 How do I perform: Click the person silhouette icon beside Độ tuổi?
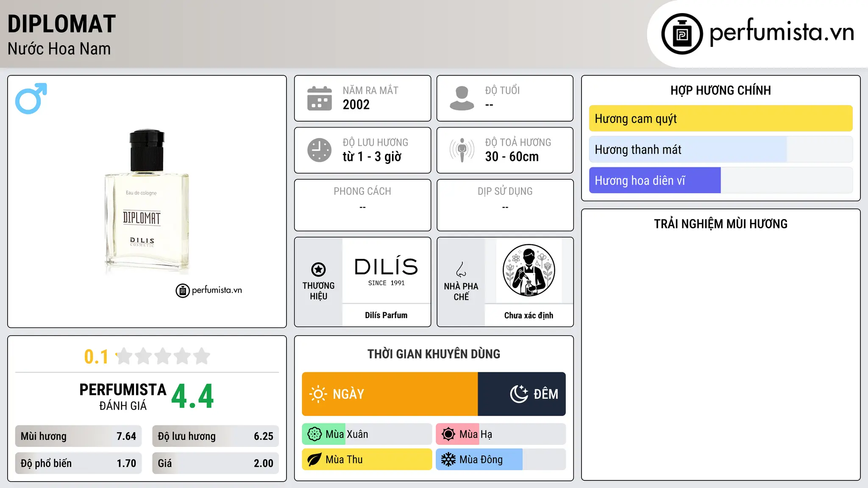click(x=462, y=98)
